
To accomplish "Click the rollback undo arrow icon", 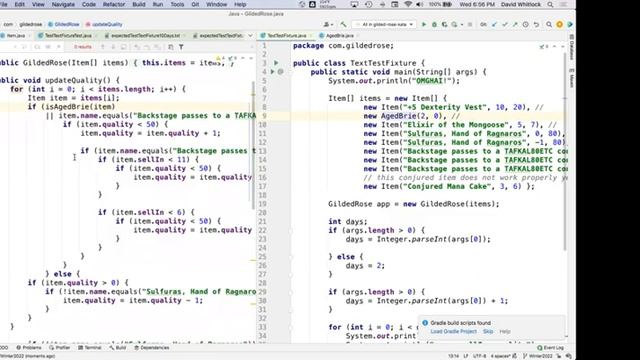I will pyautogui.click(x=536, y=24).
